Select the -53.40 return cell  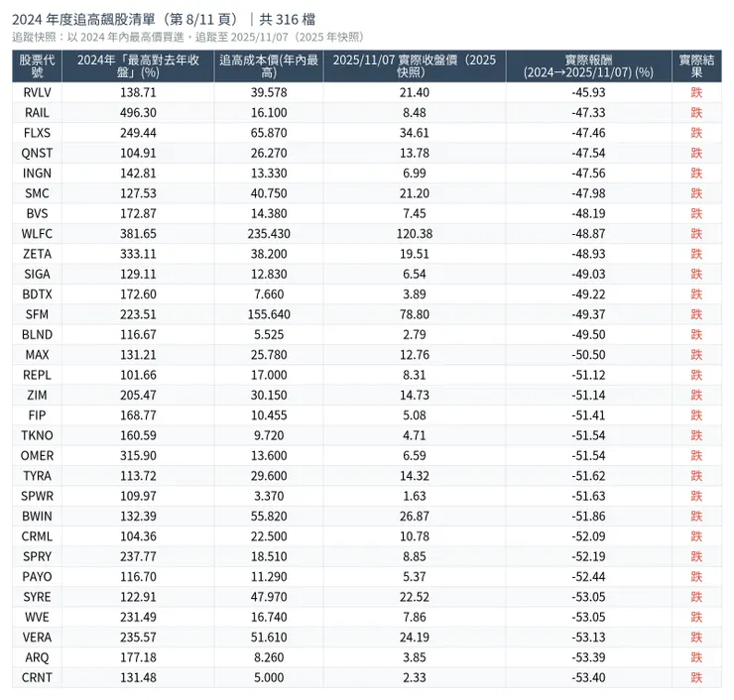click(588, 678)
